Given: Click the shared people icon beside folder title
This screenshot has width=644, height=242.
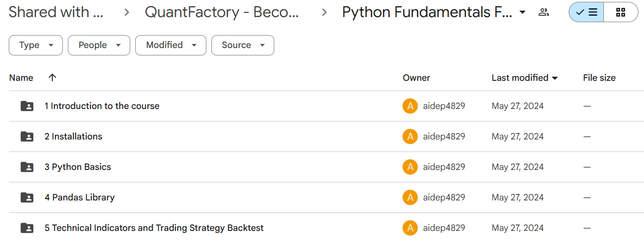Looking at the screenshot, I should point(544,12).
